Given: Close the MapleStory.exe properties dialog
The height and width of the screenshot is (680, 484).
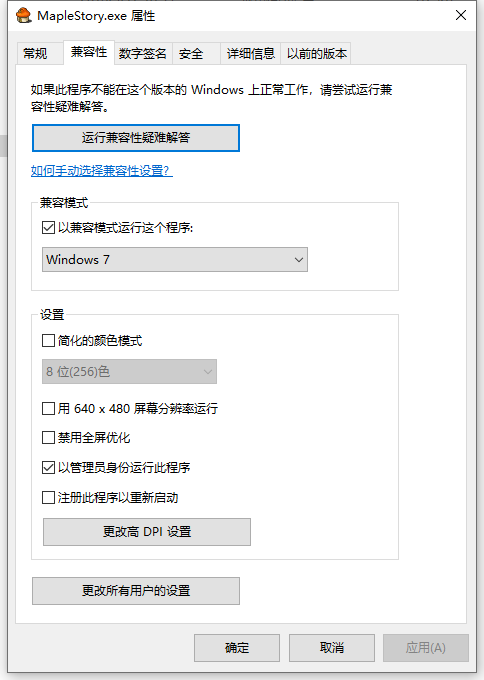Looking at the screenshot, I should coord(461,15).
